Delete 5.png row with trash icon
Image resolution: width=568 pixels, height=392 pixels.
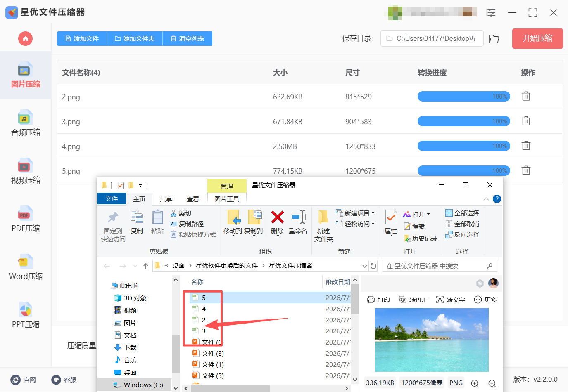(526, 170)
